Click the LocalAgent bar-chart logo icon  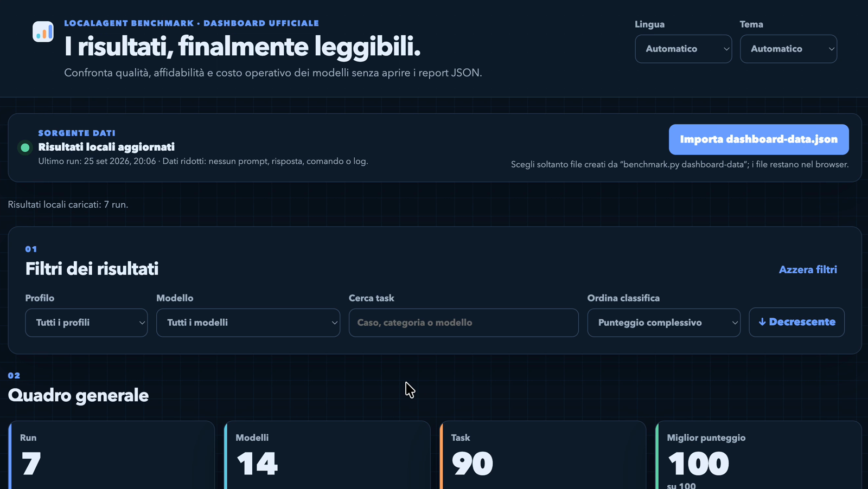pyautogui.click(x=43, y=31)
